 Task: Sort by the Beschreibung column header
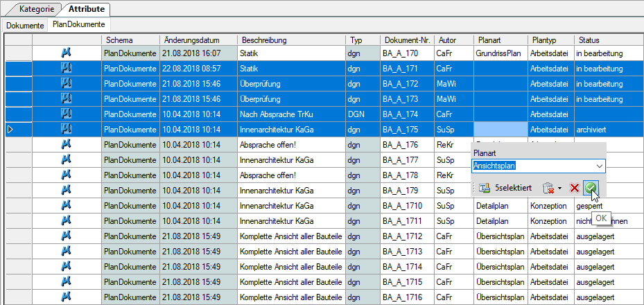pyautogui.click(x=292, y=40)
